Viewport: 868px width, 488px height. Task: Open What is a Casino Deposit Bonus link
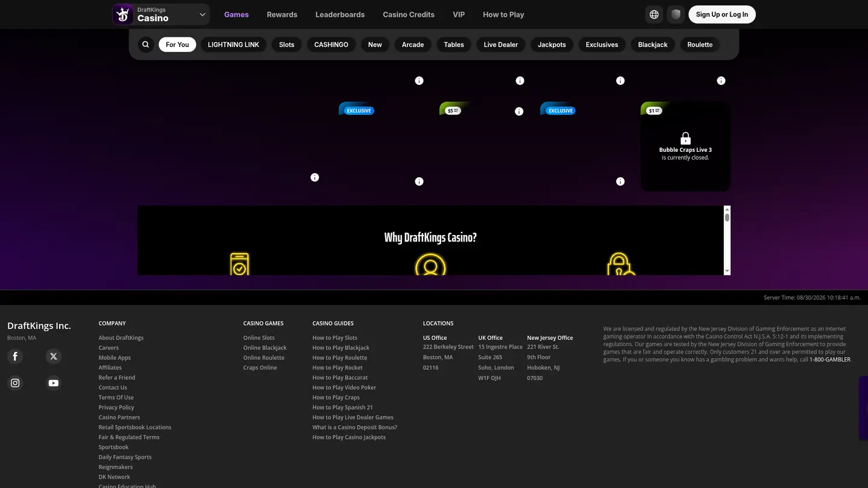pos(355,427)
